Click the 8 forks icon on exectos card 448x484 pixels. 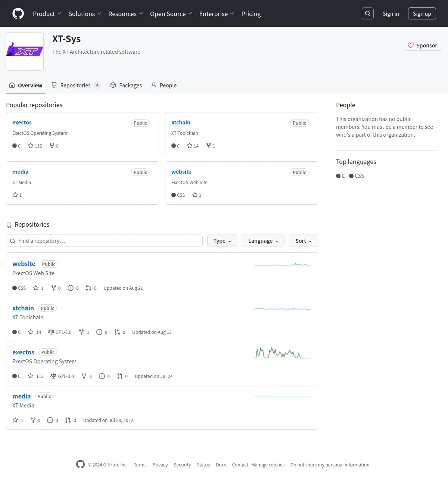52,146
